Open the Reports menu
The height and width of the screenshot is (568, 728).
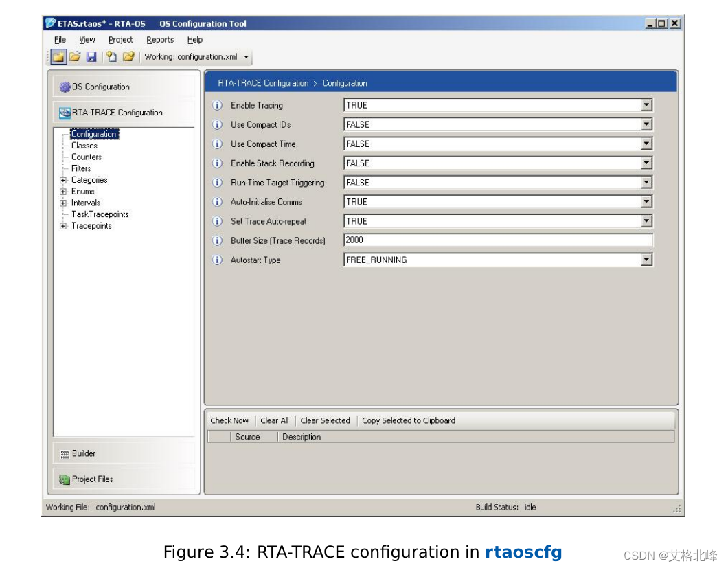click(x=160, y=40)
